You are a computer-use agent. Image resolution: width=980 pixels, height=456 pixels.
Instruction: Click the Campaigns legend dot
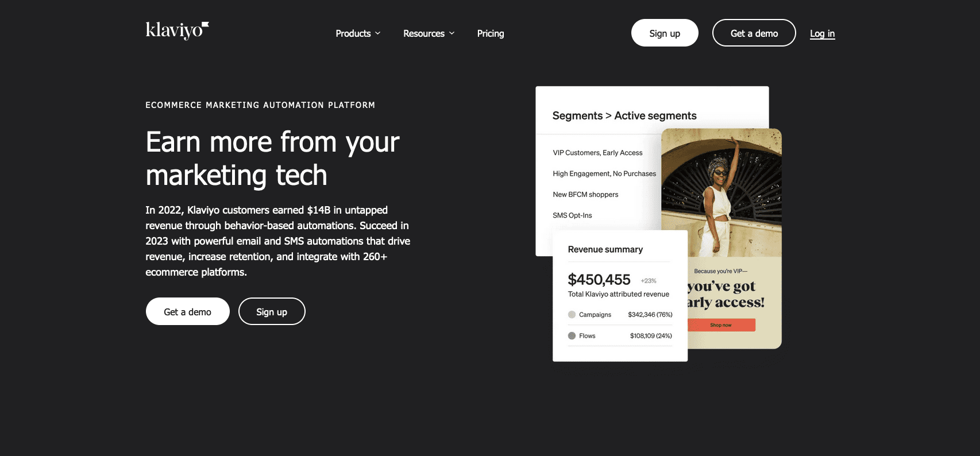pyautogui.click(x=572, y=315)
